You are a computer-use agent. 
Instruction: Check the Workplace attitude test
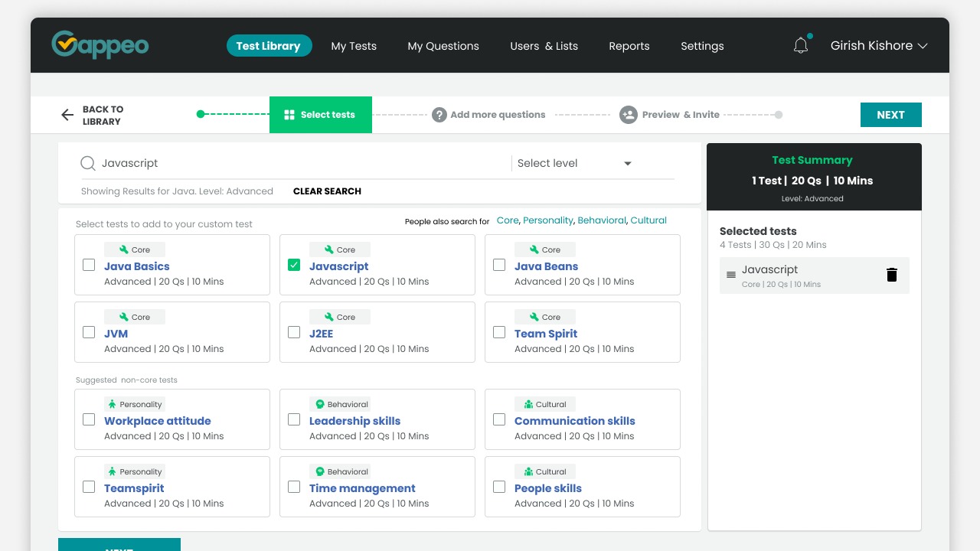click(89, 419)
